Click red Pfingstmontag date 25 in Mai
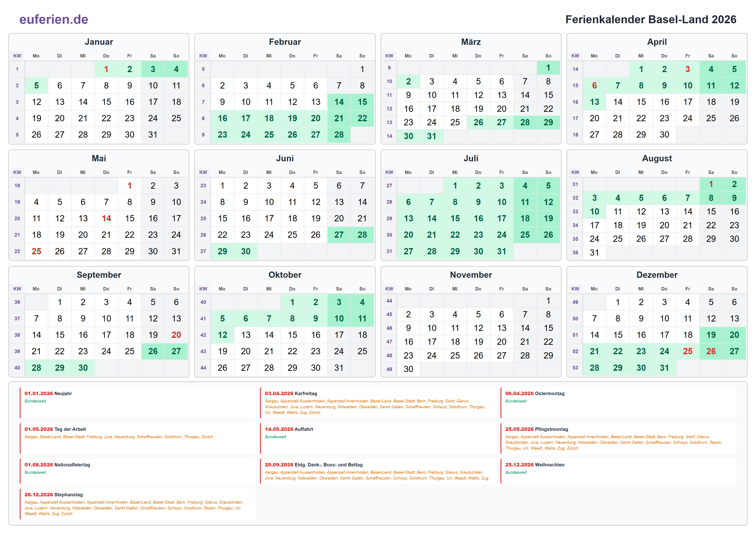This screenshot has width=756, height=534. 36,251
